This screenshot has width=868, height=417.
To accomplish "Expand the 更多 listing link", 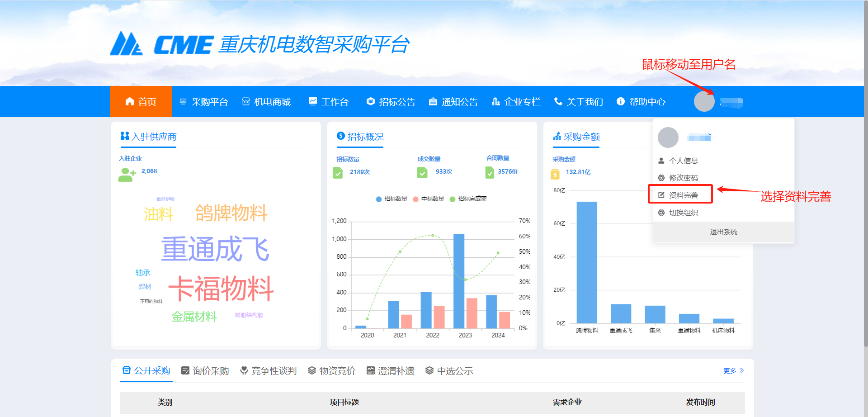I will 733,371.
